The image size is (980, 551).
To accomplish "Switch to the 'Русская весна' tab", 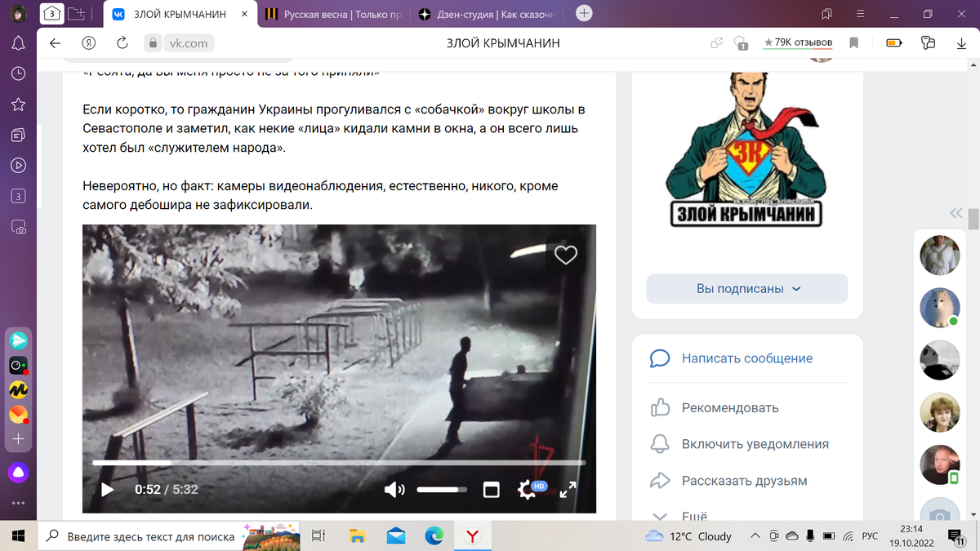I will 327,14.
